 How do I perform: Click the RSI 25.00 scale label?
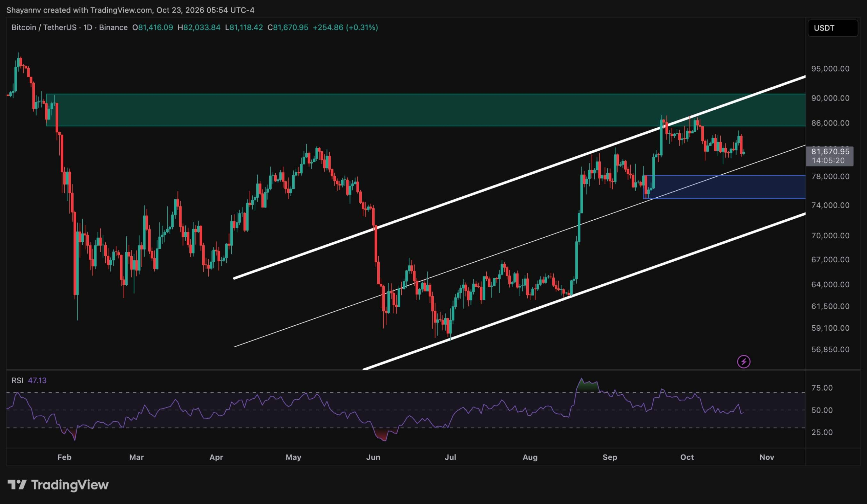point(822,432)
